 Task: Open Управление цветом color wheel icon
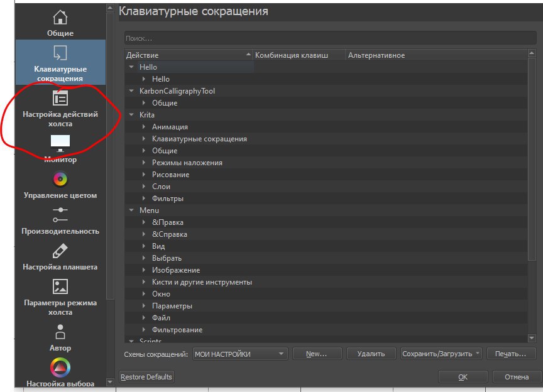60,179
